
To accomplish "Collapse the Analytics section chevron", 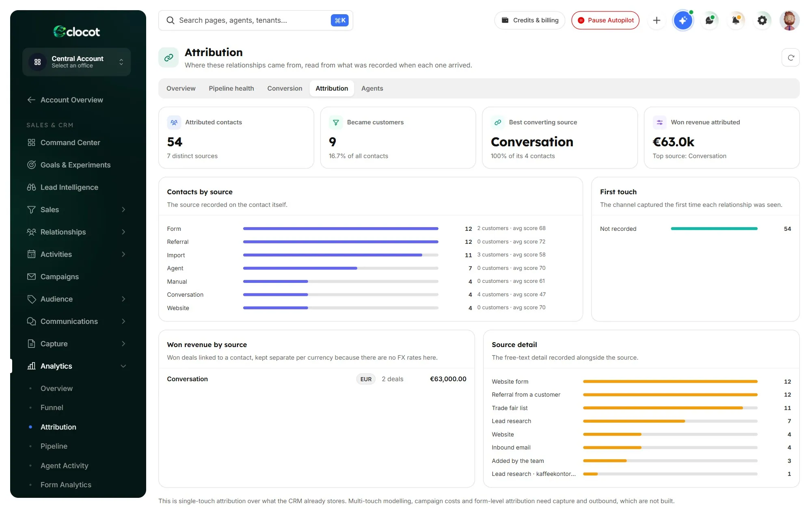I will [123, 366].
